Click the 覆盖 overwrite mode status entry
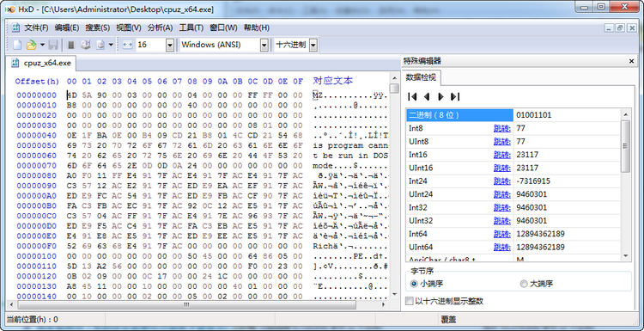This screenshot has width=644, height=331. click(448, 320)
